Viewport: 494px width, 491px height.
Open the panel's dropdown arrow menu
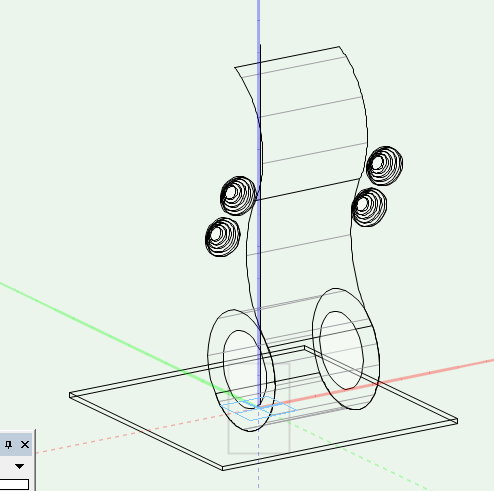[x=19, y=466]
